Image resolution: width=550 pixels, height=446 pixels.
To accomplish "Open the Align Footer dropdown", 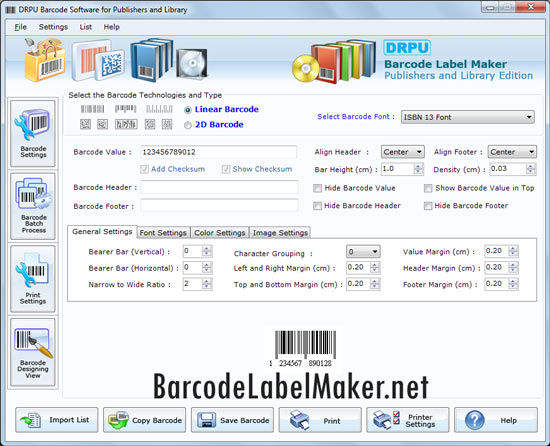I will 512,152.
